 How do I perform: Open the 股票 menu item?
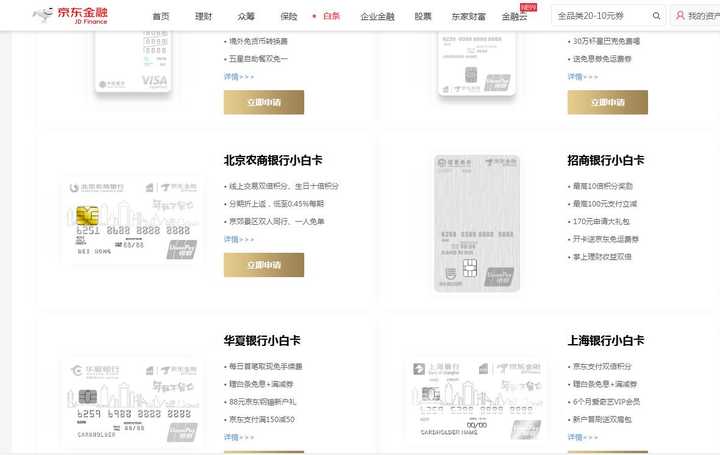click(423, 17)
